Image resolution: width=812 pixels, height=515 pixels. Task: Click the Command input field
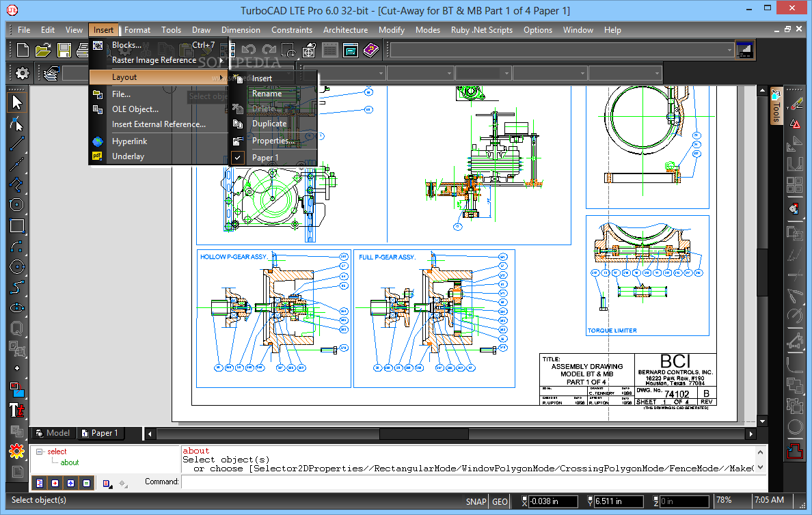coord(473,482)
